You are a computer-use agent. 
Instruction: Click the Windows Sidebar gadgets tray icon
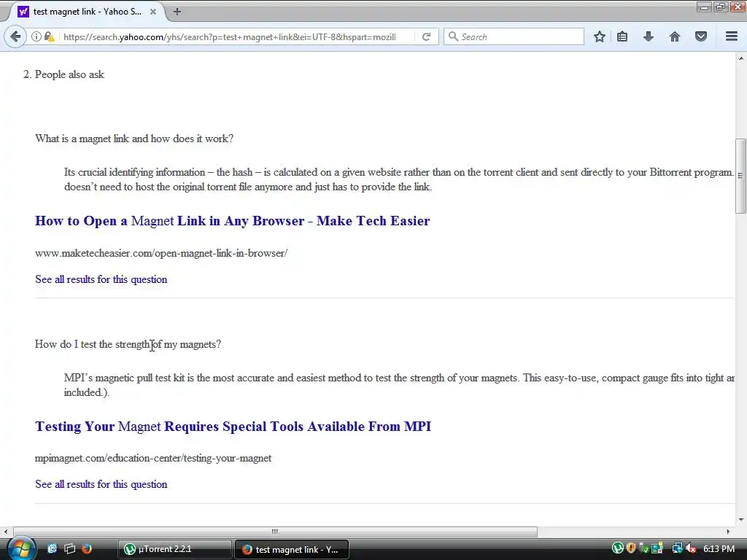click(657, 548)
